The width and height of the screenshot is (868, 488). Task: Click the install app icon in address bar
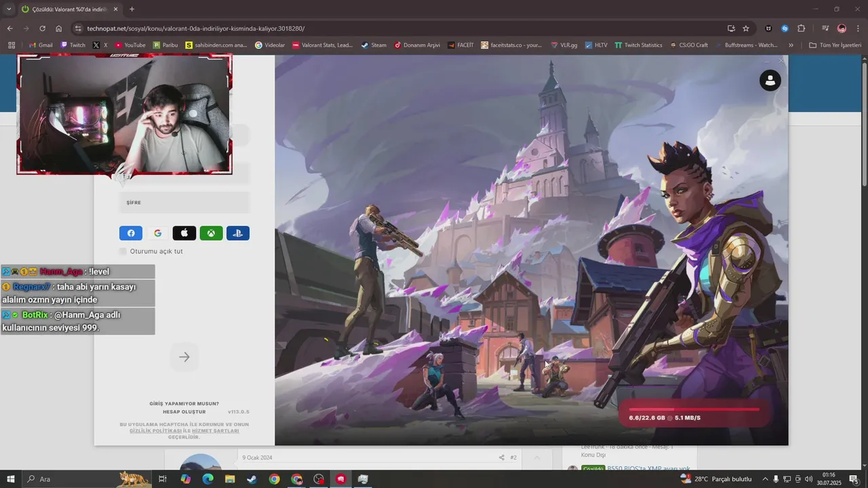(x=731, y=28)
